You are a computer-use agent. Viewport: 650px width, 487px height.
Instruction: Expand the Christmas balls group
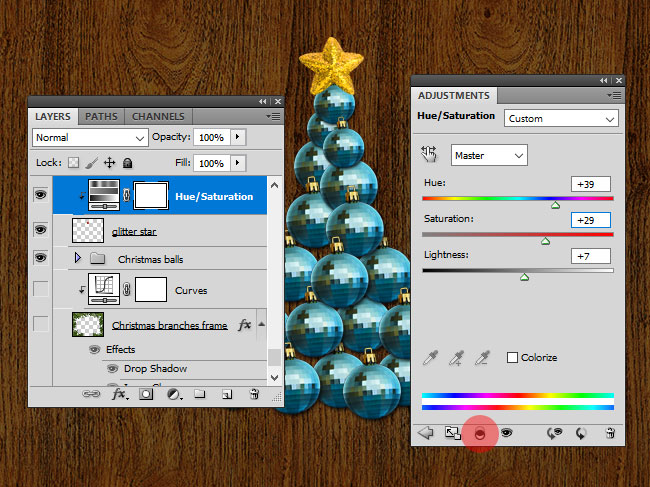[78, 258]
